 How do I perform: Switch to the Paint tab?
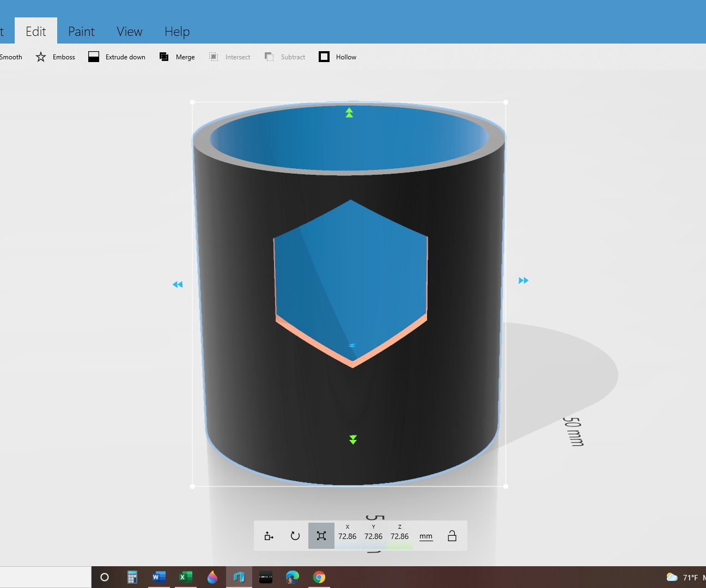81,31
